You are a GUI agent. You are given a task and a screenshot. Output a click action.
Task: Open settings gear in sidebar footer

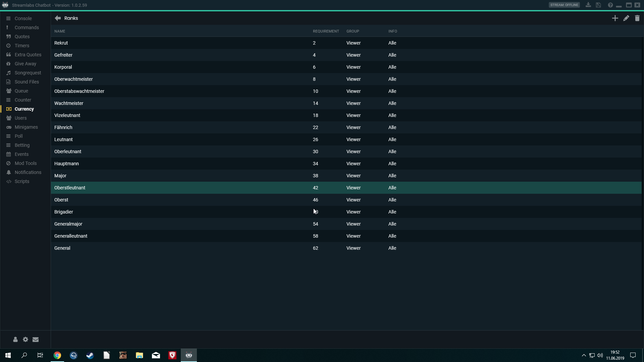tap(25, 340)
